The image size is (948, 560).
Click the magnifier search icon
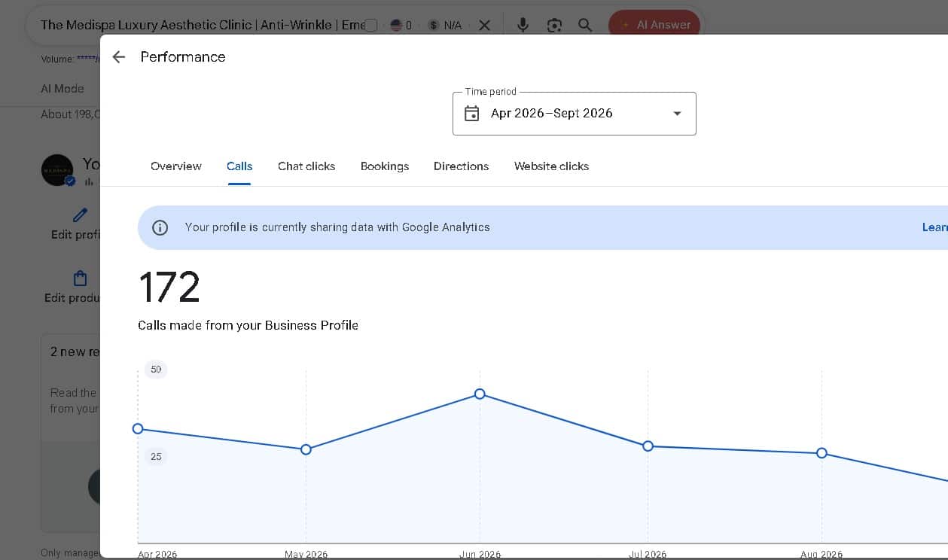click(x=585, y=25)
